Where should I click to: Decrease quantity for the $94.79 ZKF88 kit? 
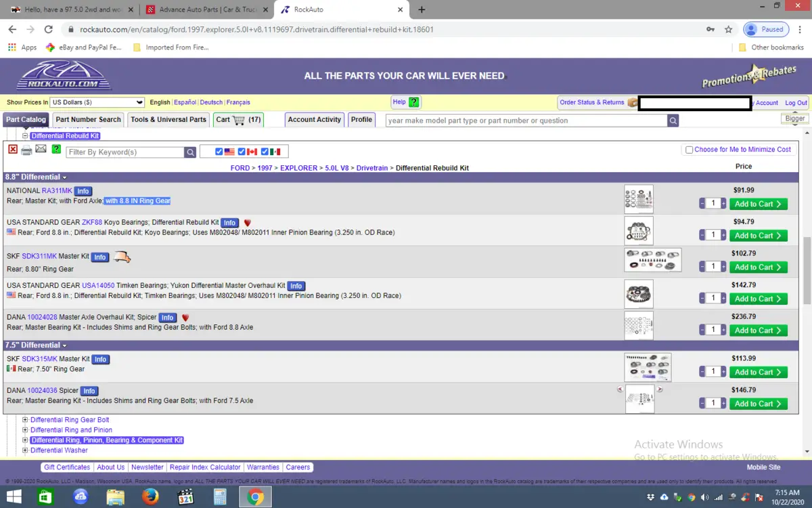pos(702,235)
